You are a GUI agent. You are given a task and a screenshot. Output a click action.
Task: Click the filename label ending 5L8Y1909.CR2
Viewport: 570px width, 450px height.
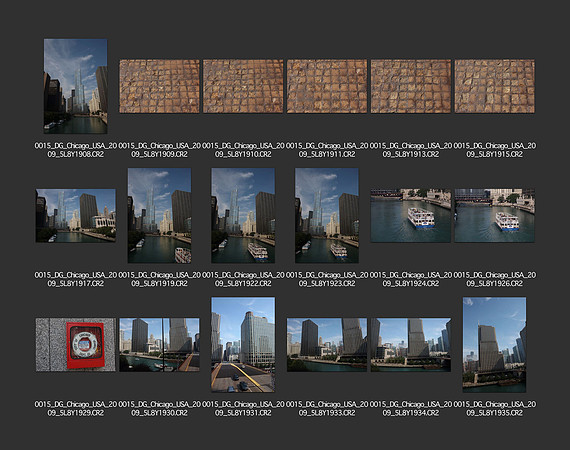pos(160,150)
